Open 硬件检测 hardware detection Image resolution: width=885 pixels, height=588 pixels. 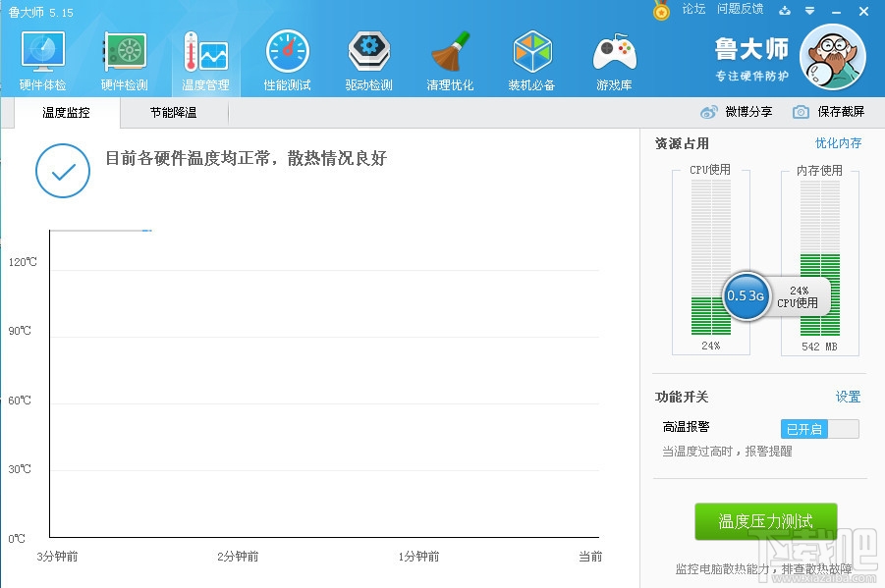pyautogui.click(x=124, y=61)
